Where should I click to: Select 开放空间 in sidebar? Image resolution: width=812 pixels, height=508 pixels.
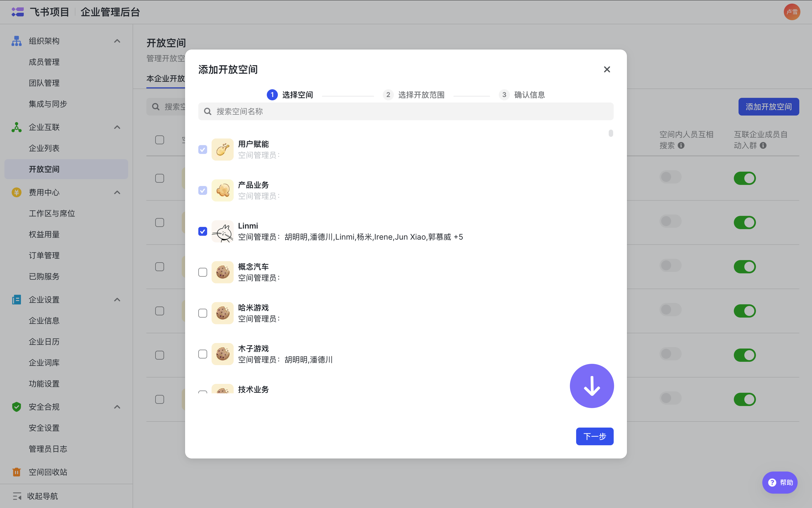coord(66,169)
